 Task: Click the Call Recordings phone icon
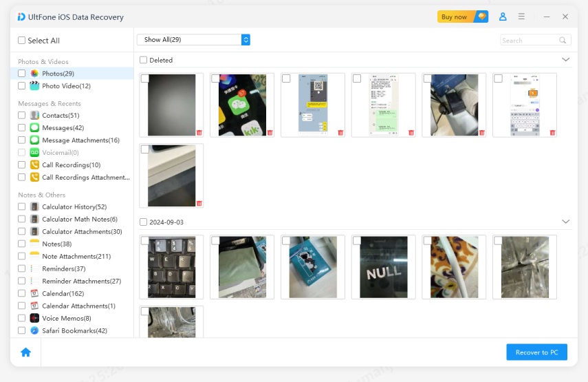point(34,165)
